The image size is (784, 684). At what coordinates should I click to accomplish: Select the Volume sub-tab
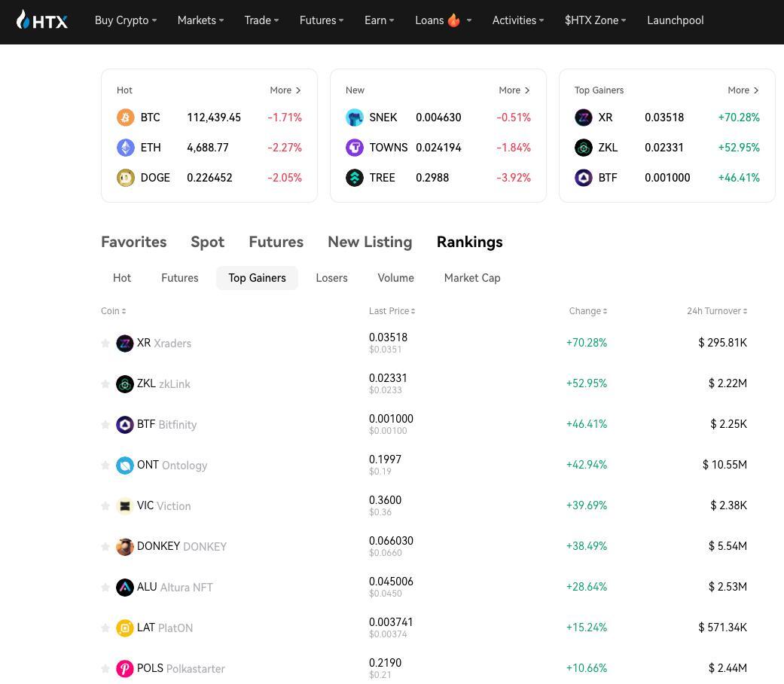pyautogui.click(x=395, y=278)
